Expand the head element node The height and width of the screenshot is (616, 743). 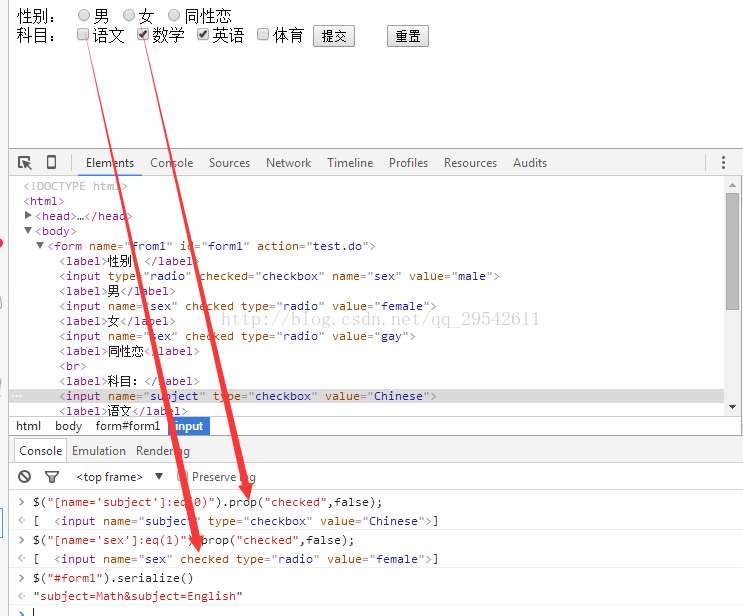click(28, 216)
